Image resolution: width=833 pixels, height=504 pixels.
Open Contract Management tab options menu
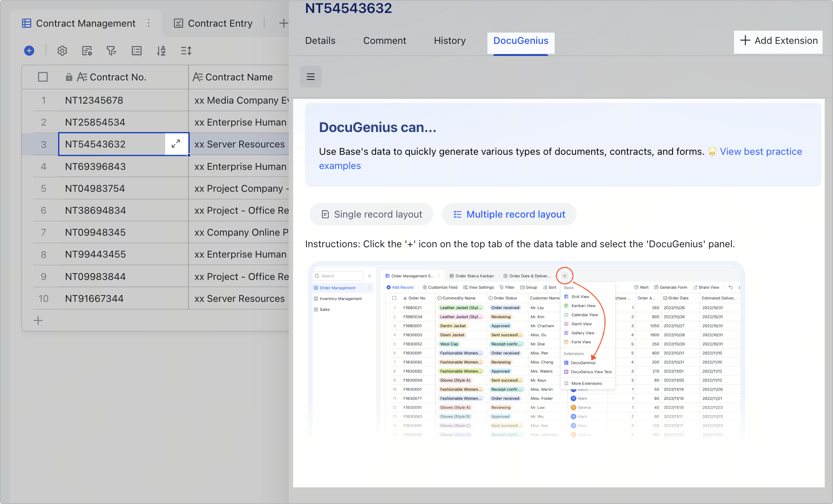[x=148, y=23]
